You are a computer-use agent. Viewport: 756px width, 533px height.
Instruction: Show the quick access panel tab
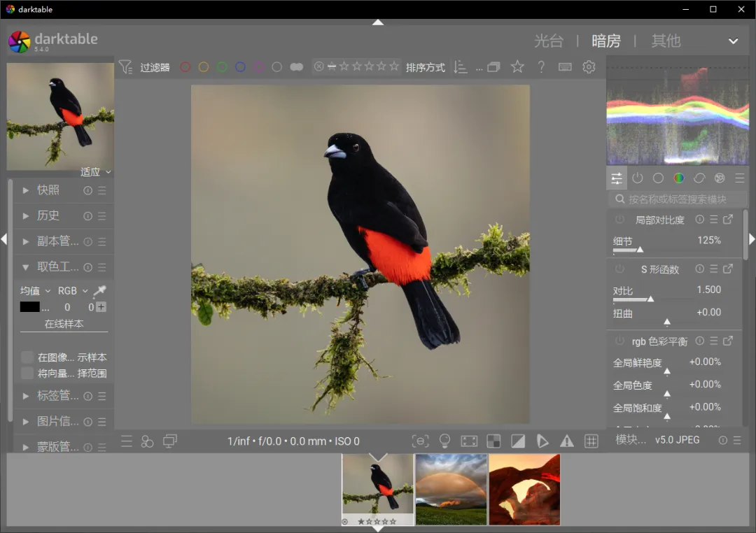[x=617, y=178]
